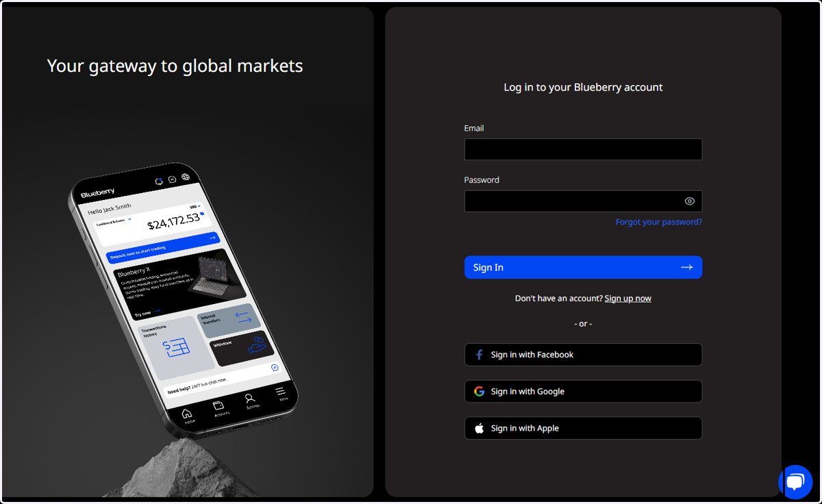Click the Email input field
Screen dimensions: 822x504
pos(583,149)
